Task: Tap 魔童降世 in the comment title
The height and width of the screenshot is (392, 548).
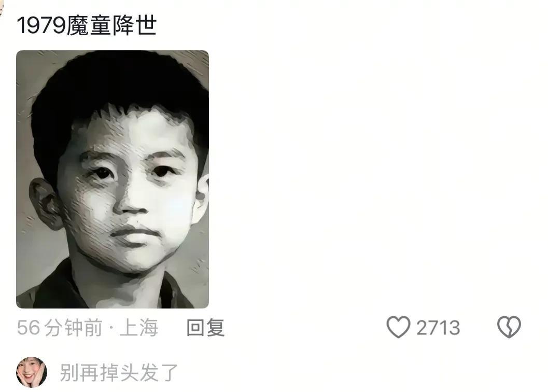Action: pos(111,25)
